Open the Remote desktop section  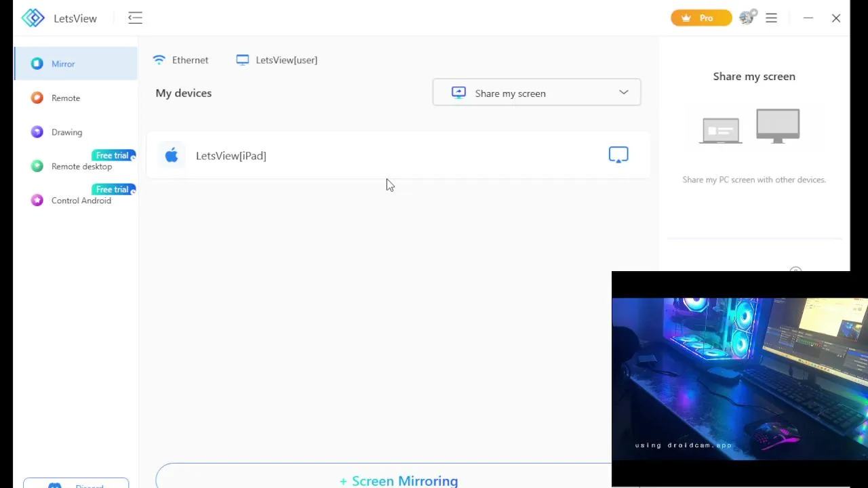coord(76,166)
